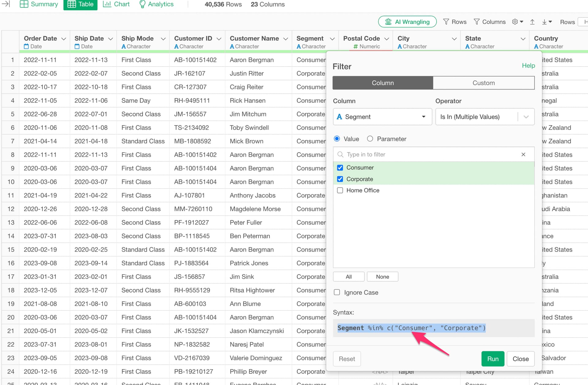The height and width of the screenshot is (385, 588).
Task: Open Order Date column header menu
Action: [x=64, y=39]
